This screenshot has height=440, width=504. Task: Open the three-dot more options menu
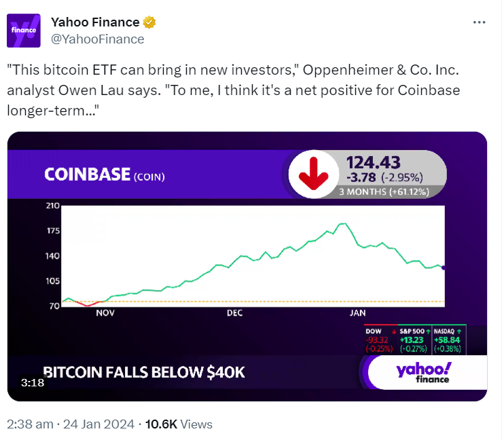click(479, 22)
